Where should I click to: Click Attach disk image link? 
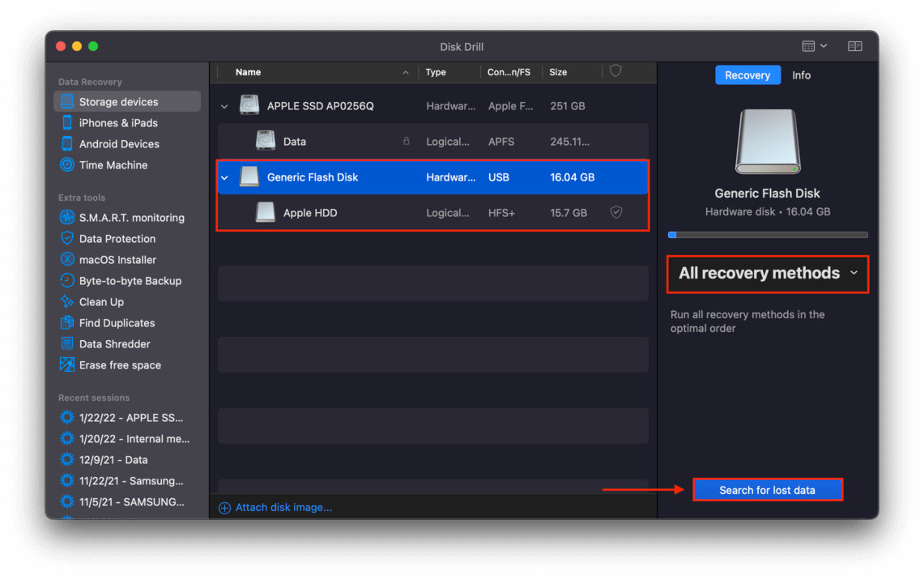coord(276,508)
